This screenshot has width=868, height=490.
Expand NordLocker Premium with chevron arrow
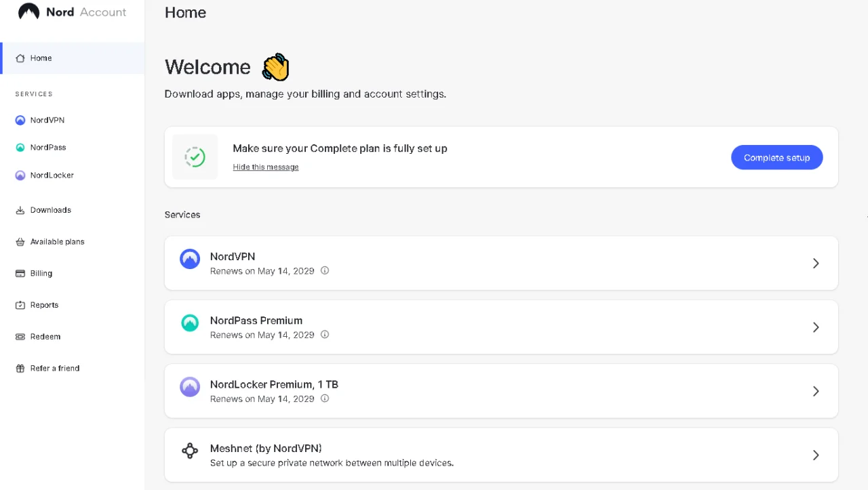(816, 391)
